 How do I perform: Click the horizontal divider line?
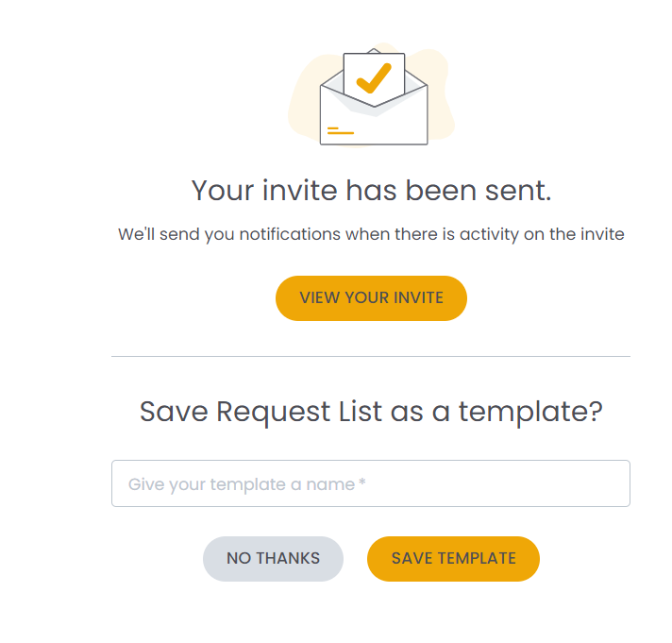click(371, 357)
